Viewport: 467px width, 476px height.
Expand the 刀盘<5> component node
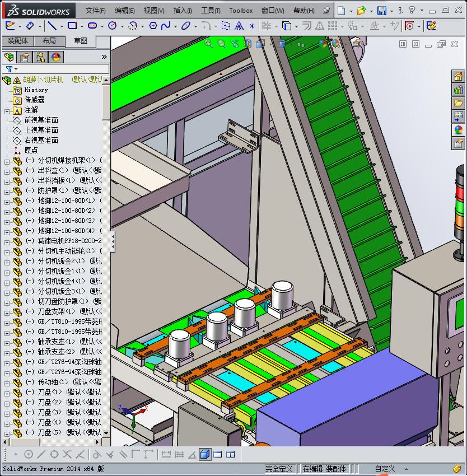click(7, 434)
